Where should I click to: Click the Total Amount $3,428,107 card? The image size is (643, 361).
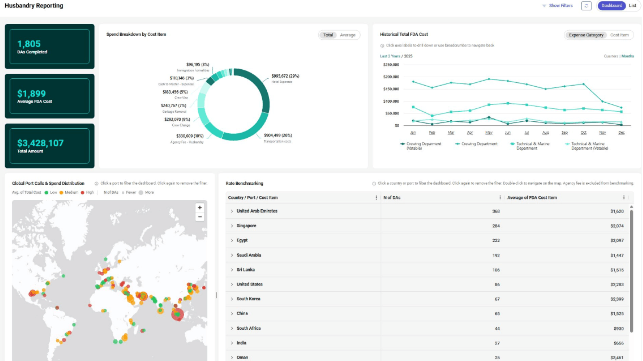click(50, 146)
